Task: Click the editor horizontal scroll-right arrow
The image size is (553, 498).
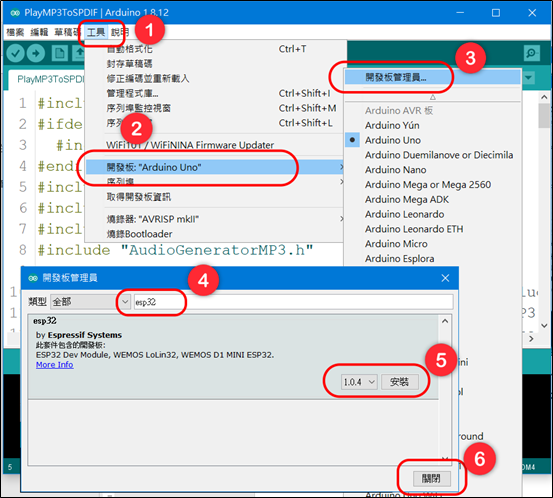Action: 531,339
